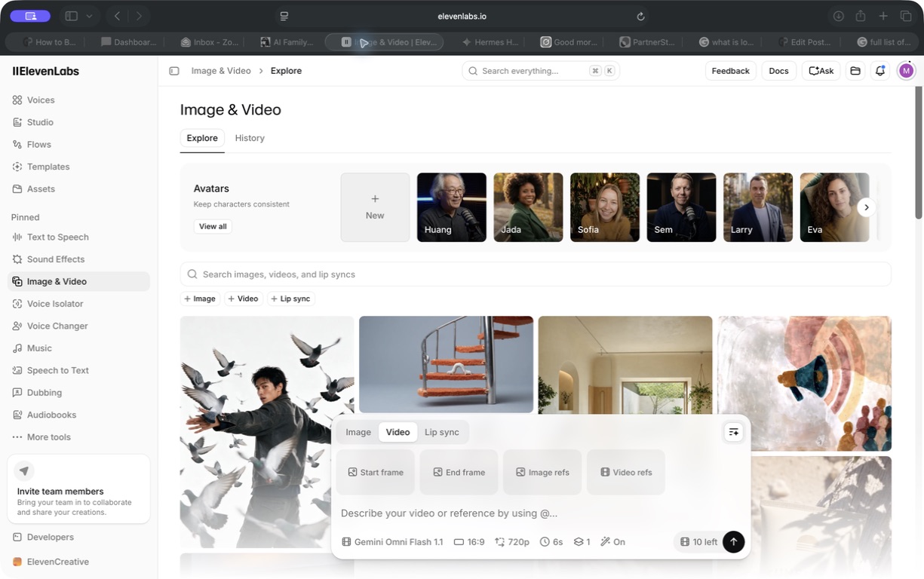Switch the generator to the Lip sync tab

442,432
